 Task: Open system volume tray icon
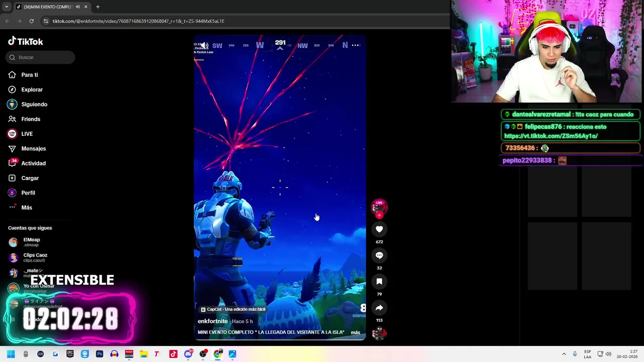point(609,354)
